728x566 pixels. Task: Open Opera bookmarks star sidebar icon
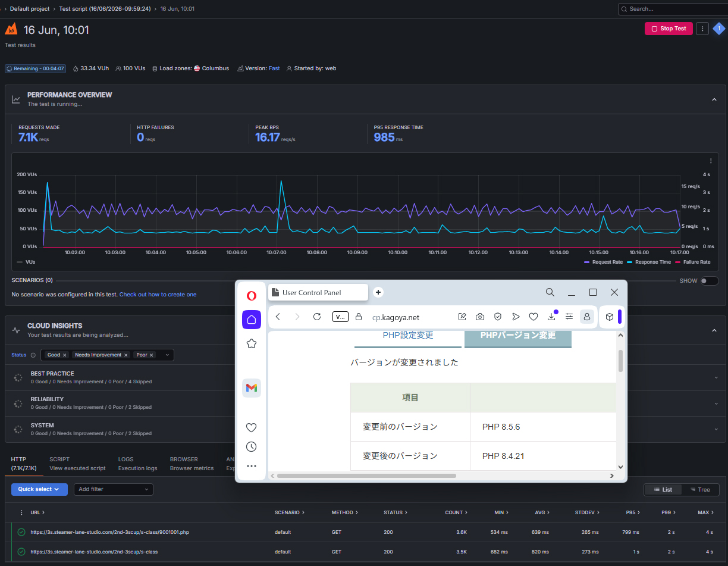click(252, 343)
